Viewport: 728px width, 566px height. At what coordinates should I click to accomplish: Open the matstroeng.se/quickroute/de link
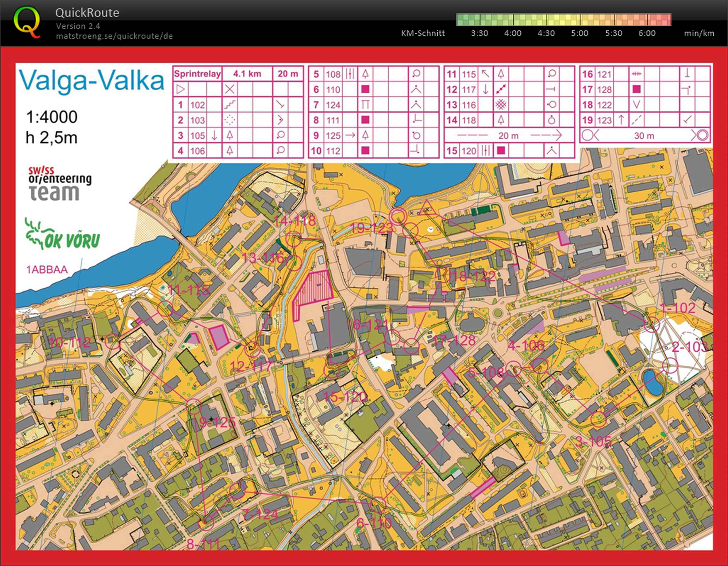coord(114,36)
